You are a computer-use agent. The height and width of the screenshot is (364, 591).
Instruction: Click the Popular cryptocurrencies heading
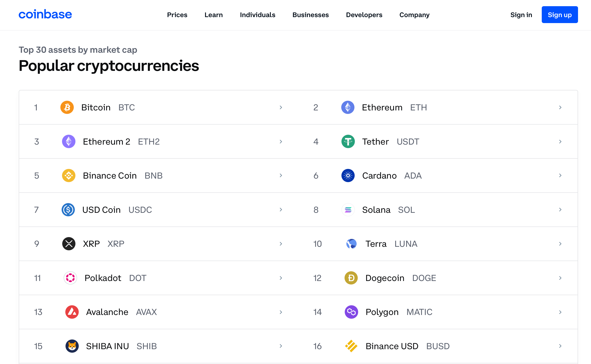pos(109,66)
